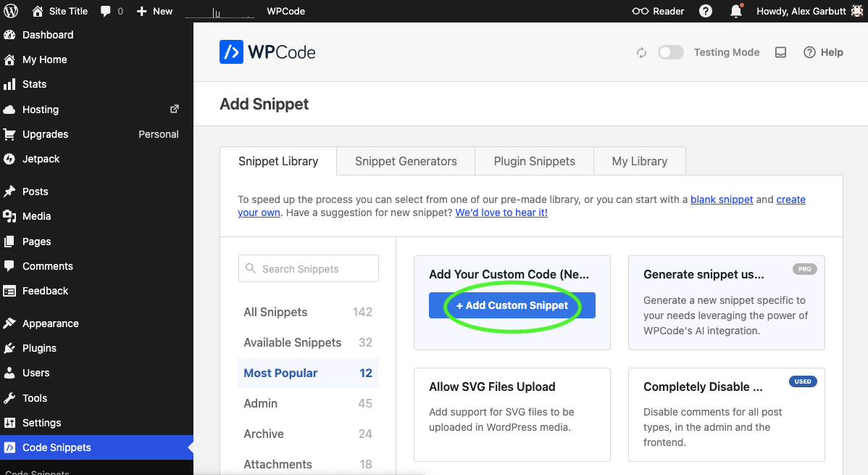Open Feedback in sidebar
The width and height of the screenshot is (868, 475).
(x=96, y=291)
